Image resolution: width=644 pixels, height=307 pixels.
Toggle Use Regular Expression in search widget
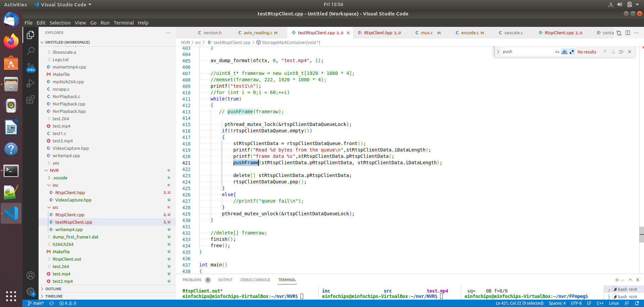click(x=572, y=52)
